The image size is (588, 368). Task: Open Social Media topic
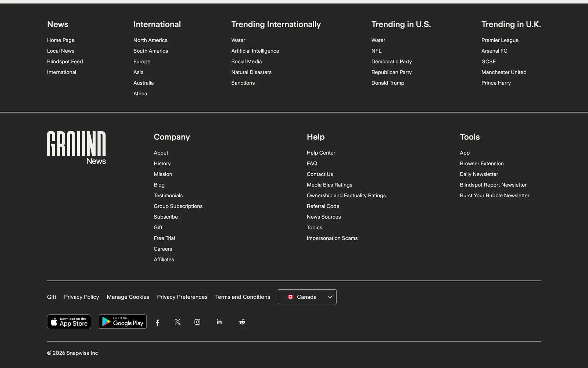[x=247, y=61]
